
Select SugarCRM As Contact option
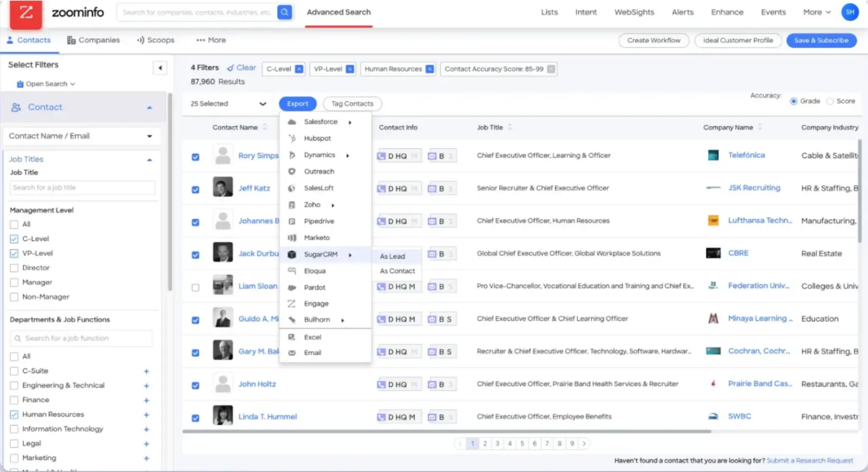click(x=397, y=271)
